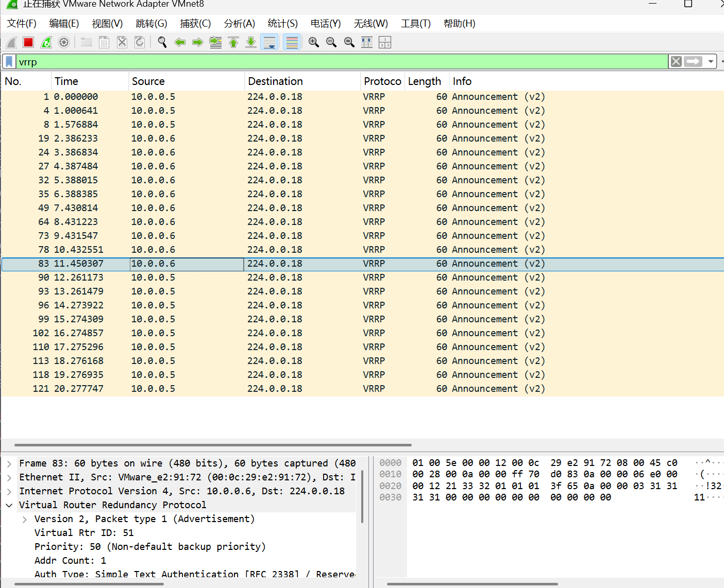Go to the first packet
Image resolution: width=724 pixels, height=588 pixels.
(233, 42)
